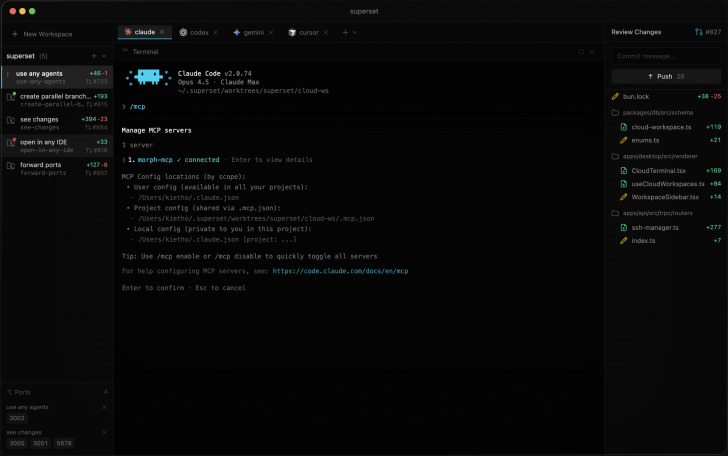Close the codex tab
Viewport: 728px width, 456px height.
[215, 33]
